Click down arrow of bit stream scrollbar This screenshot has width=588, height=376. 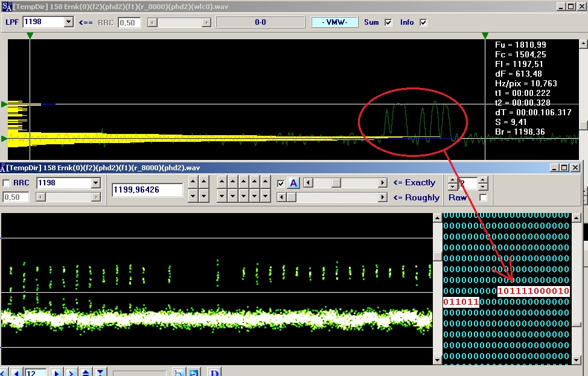click(577, 360)
